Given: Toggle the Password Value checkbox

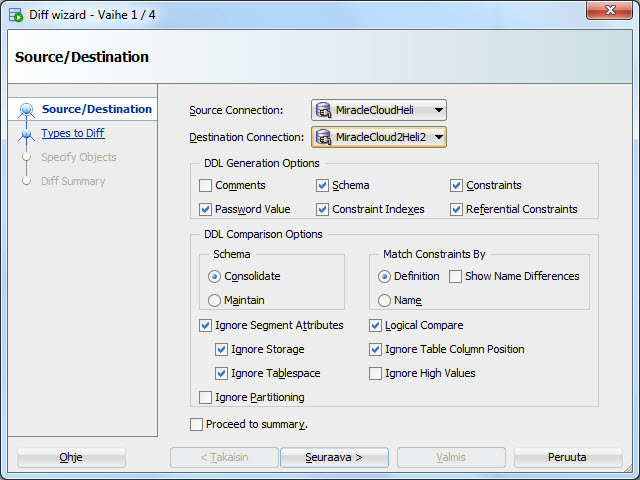Looking at the screenshot, I should (205, 209).
